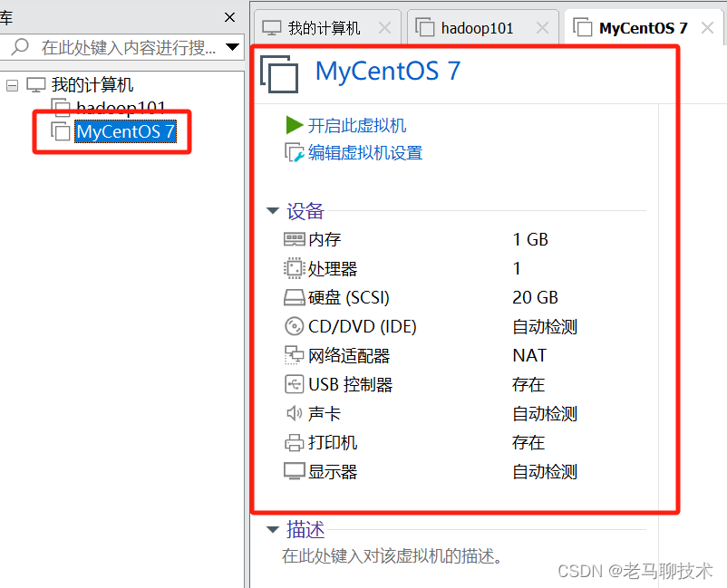Click the NAT network adapter value

click(529, 355)
